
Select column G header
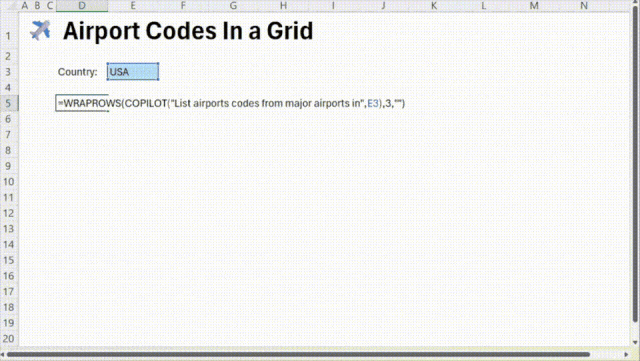click(x=233, y=6)
